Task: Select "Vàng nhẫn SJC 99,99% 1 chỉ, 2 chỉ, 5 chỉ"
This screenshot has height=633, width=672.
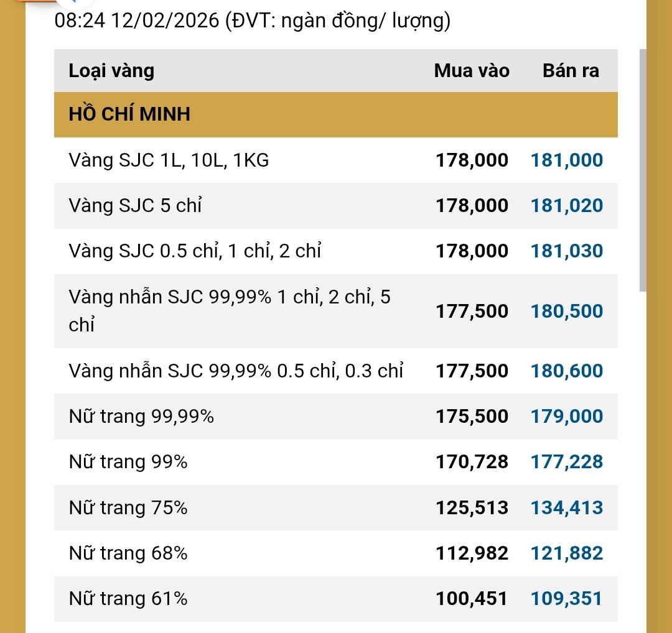Action: tap(230, 310)
